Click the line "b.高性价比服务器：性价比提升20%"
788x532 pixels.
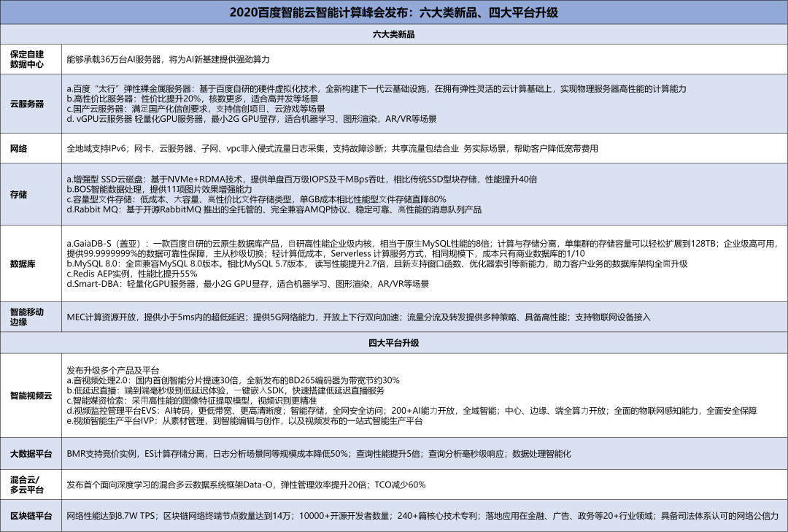193,99
